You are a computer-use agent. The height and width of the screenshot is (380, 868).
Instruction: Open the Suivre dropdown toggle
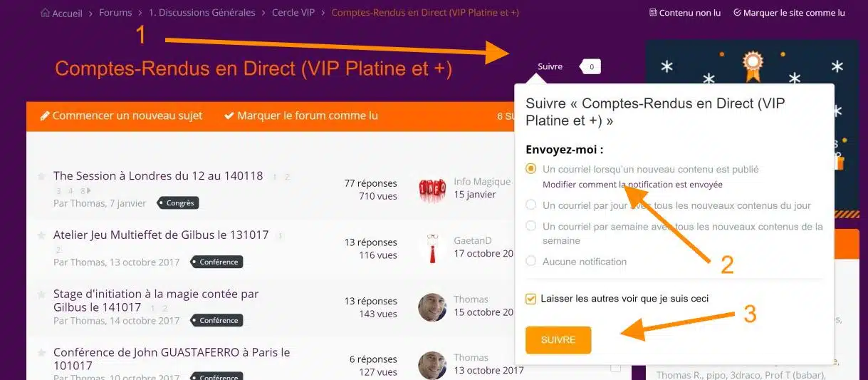550,66
